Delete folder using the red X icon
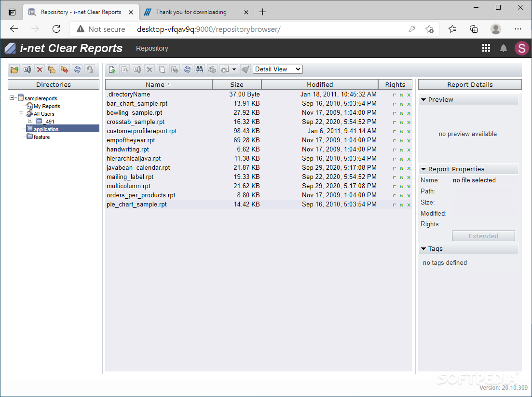Image resolution: width=532 pixels, height=397 pixels. point(40,69)
